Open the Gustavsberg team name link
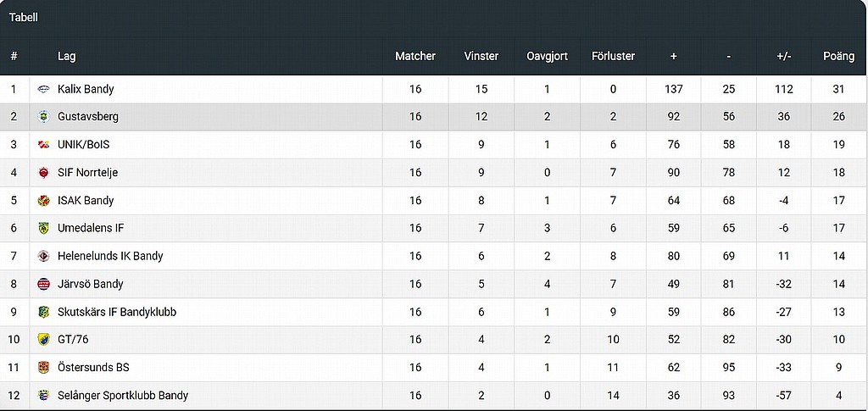Viewport: 868px width, 411px height. point(88,117)
